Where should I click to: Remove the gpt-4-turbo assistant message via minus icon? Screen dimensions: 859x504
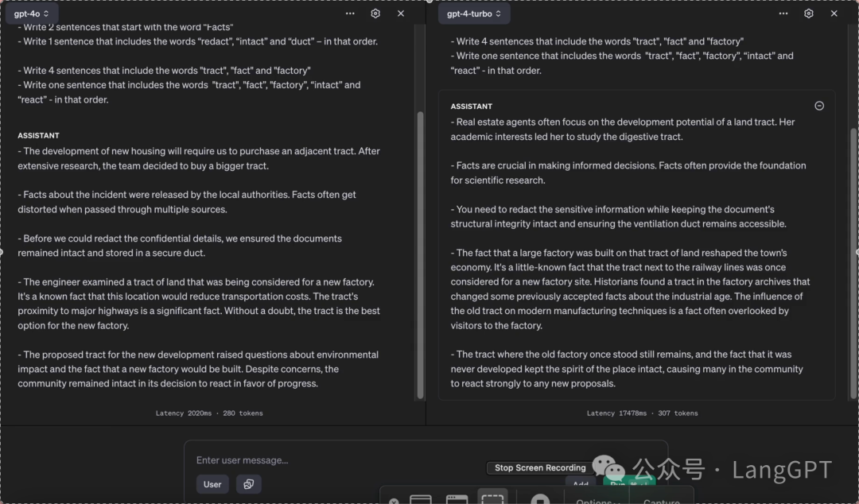819,106
